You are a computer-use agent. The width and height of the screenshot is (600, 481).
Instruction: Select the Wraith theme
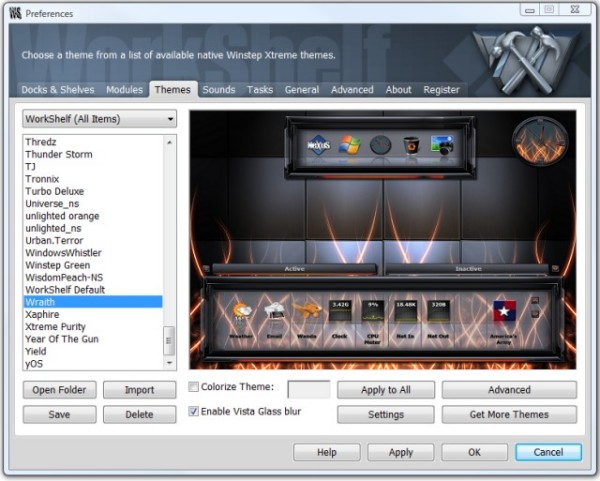[93, 302]
